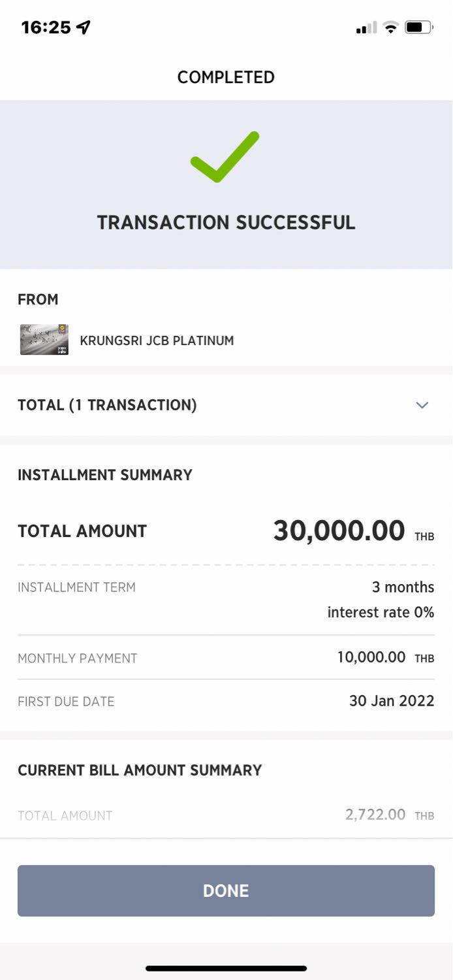Tap the Current Bill Amount Summary heading
This screenshot has height=980, width=453.
(140, 770)
